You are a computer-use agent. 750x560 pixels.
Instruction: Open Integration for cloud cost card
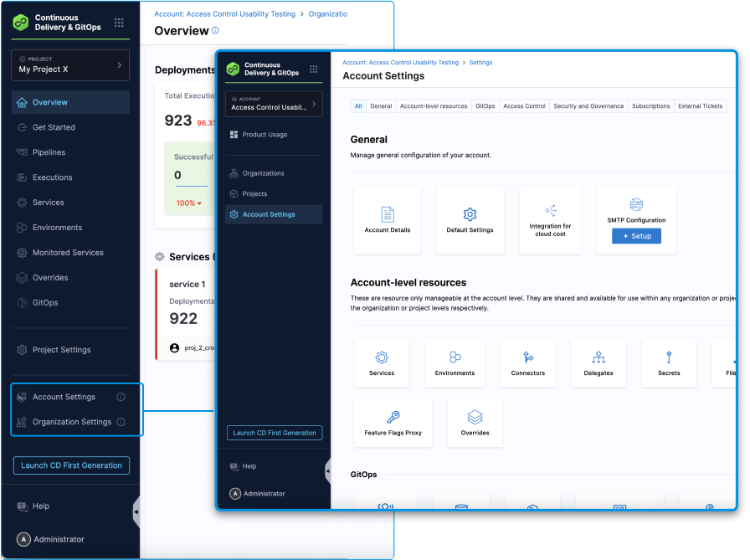pyautogui.click(x=550, y=220)
